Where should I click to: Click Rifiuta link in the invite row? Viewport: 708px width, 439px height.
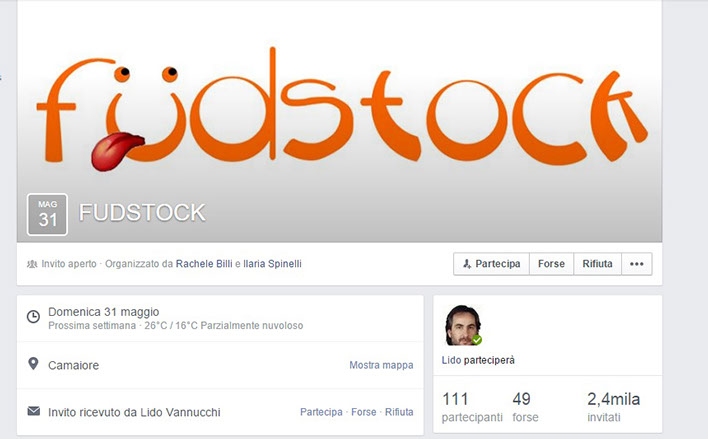tap(399, 412)
